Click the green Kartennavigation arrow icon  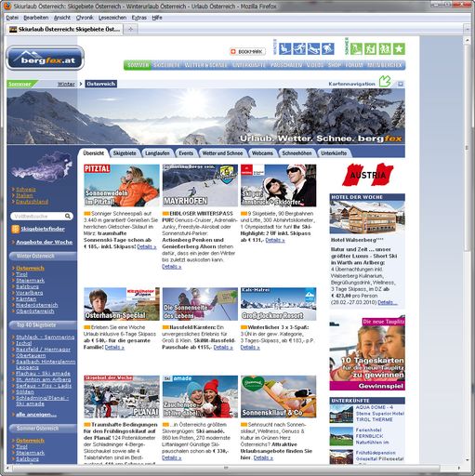tap(385, 82)
